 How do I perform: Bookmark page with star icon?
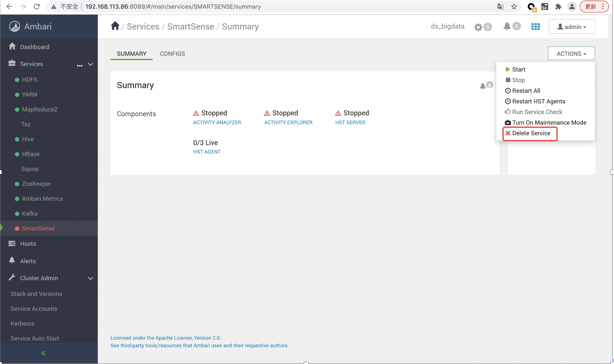click(x=514, y=7)
